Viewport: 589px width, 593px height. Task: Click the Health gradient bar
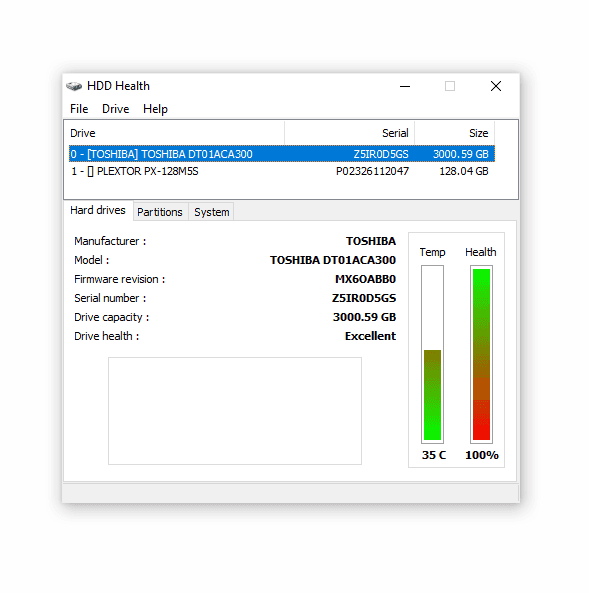(482, 354)
